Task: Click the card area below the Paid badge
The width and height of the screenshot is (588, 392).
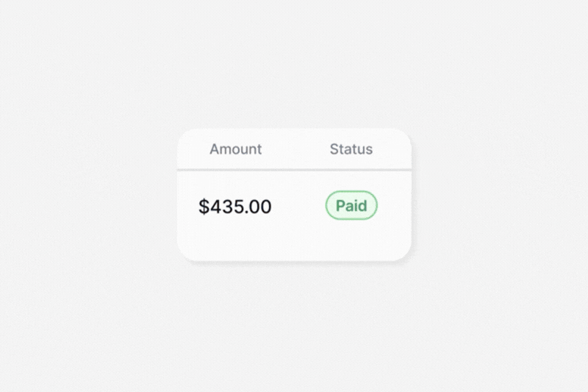Action: point(351,241)
